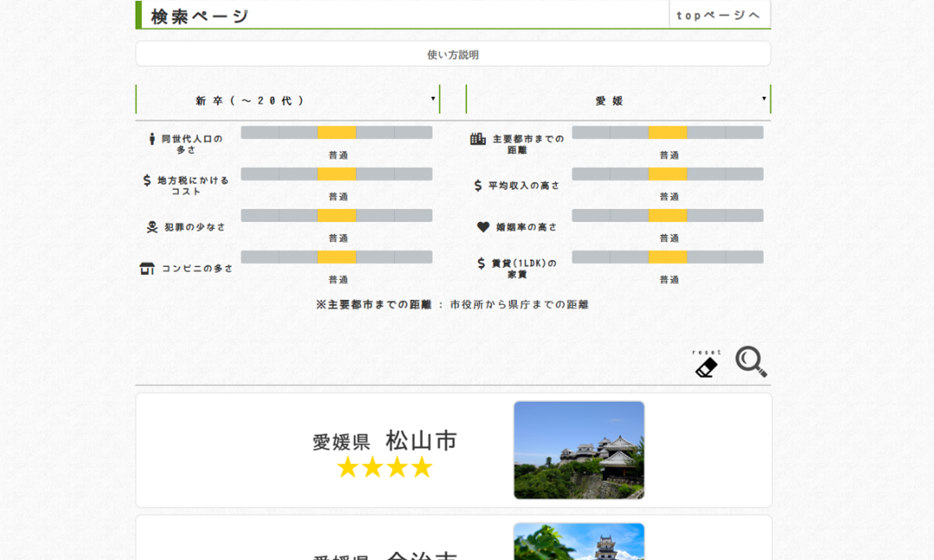Set 婚姻率の高さ slider to fourth segment
The image size is (934, 560).
click(x=706, y=215)
